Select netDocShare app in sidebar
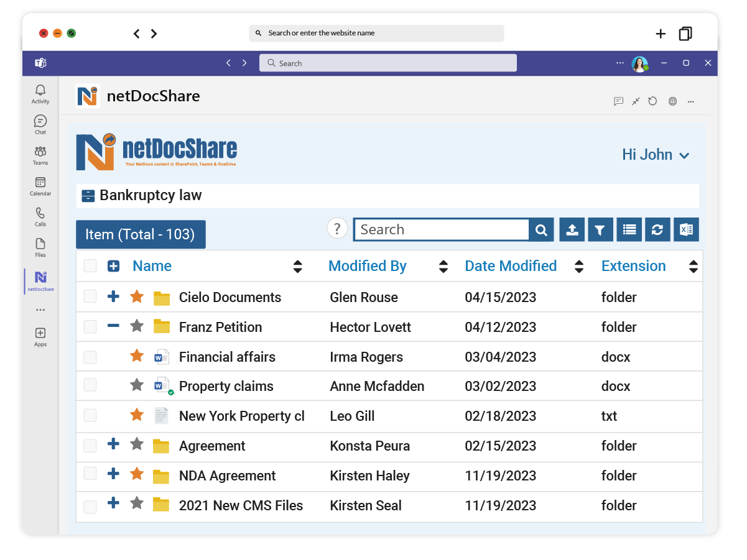The image size is (747, 560). coord(40,281)
